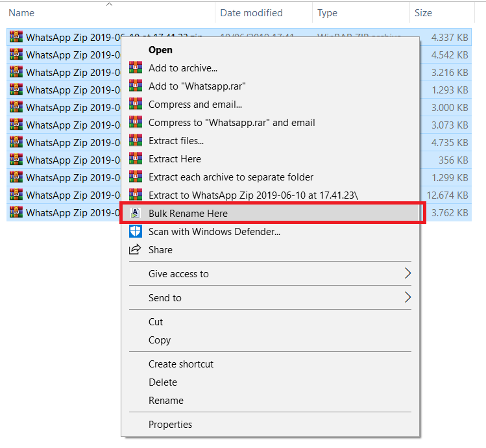Sort by Date modified column header
486x448 pixels.
[251, 13]
